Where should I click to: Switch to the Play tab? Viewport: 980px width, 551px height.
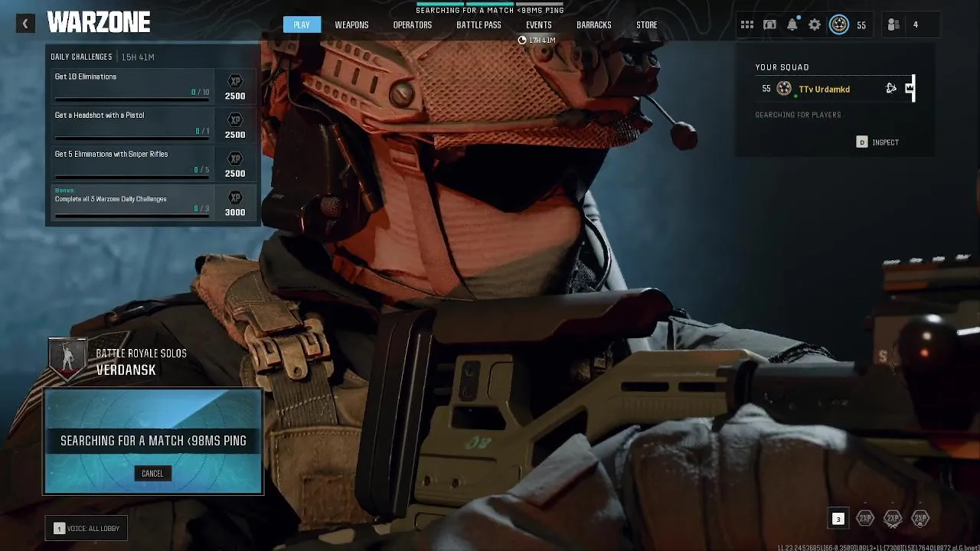pyautogui.click(x=302, y=25)
